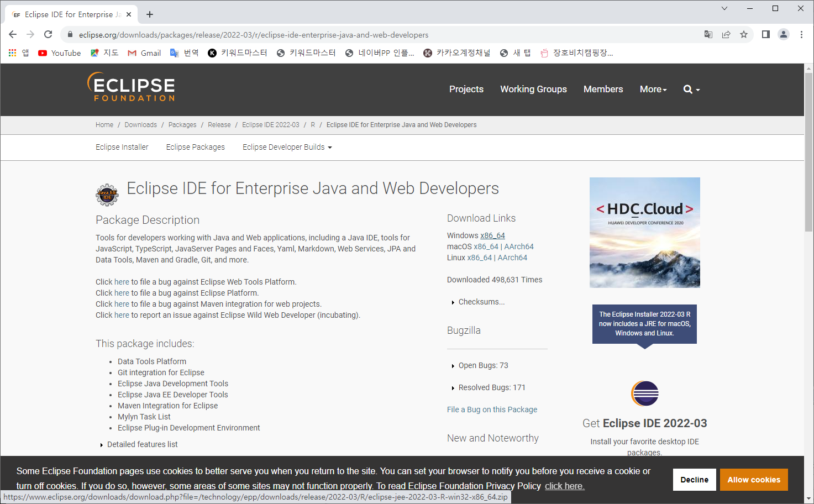Click the Java EE IDE package icon
814x504 pixels.
click(107, 195)
